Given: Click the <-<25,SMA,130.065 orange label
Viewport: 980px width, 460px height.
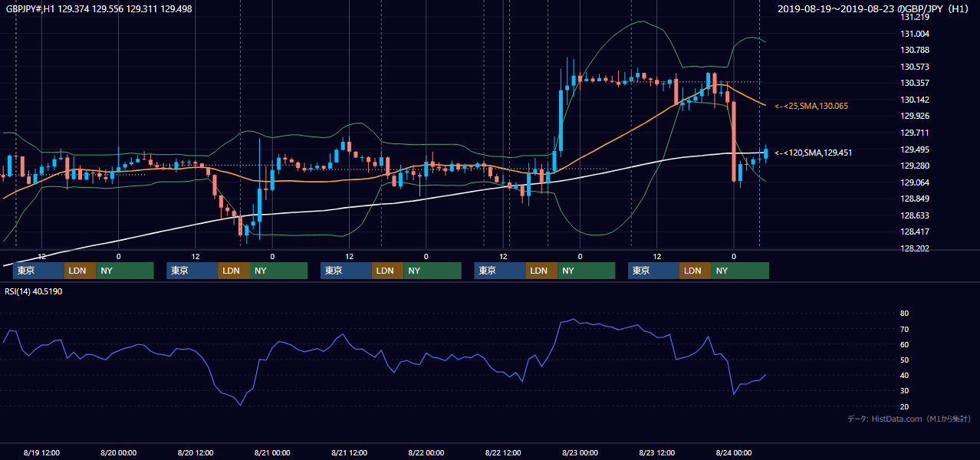Looking at the screenshot, I should 811,106.
